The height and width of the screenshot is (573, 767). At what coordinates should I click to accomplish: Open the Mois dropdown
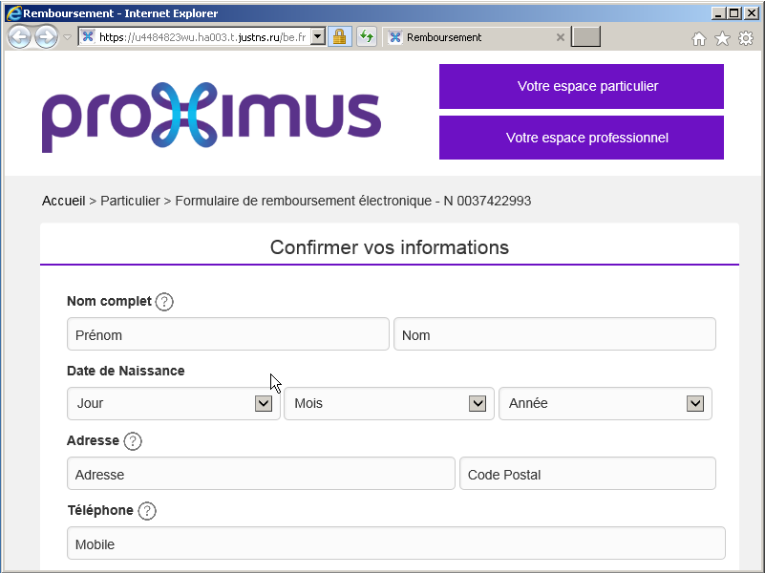389,404
